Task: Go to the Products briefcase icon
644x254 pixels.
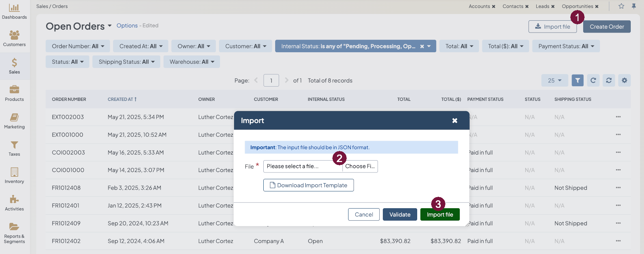Action: click(14, 89)
